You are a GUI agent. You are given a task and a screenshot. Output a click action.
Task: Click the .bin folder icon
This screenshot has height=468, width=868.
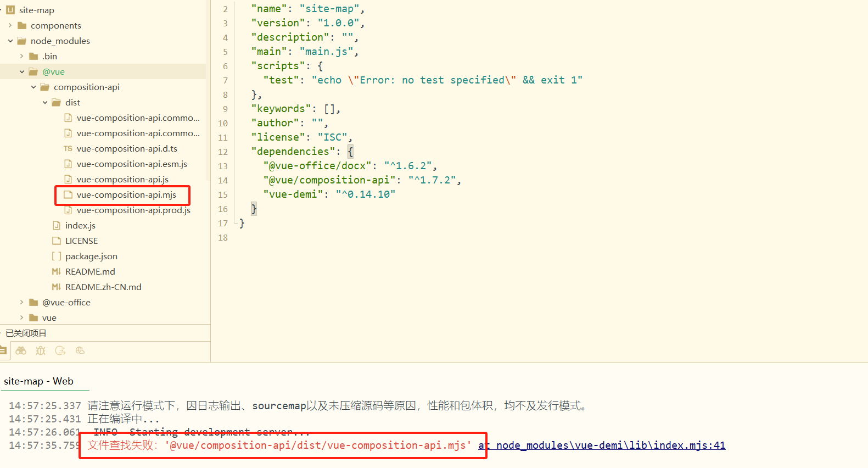(x=33, y=56)
